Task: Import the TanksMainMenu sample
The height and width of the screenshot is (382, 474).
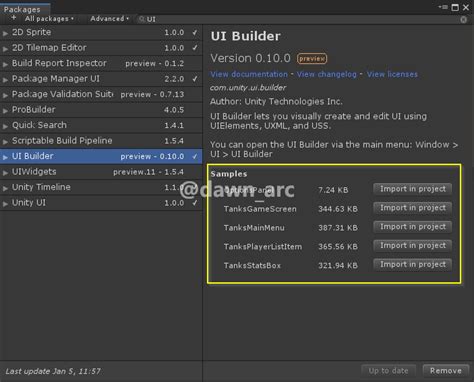Action: 413,227
